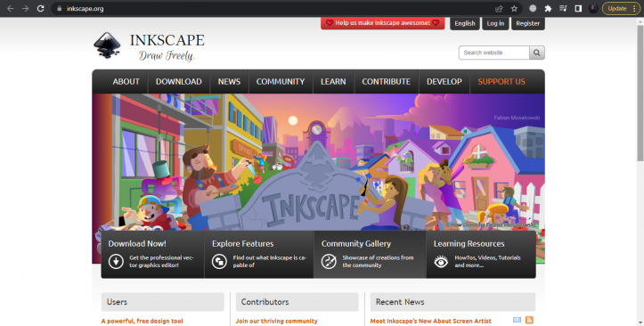The height and width of the screenshot is (326, 644).
Task: Click Find out what Inkscape is capable of
Action: 270,262
